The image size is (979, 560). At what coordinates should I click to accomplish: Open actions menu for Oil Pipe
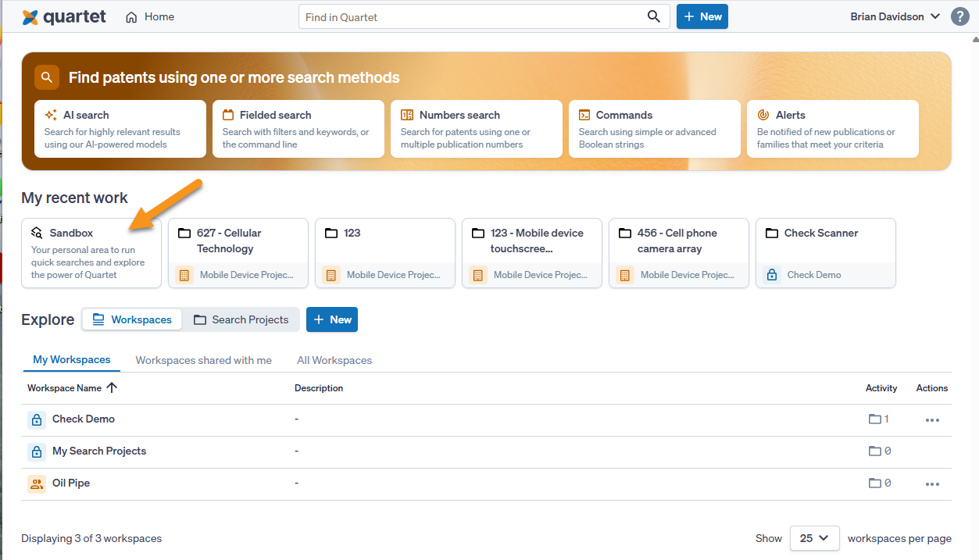[932, 484]
